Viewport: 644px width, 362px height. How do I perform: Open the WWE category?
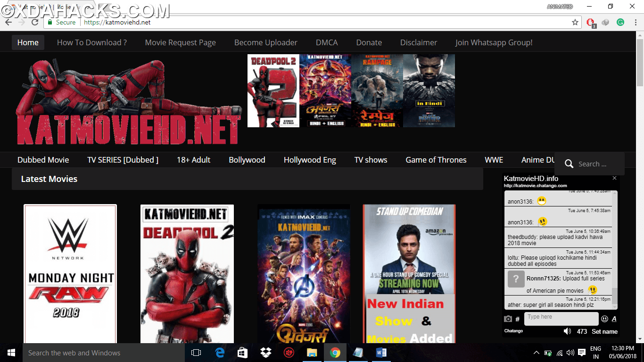(494, 160)
